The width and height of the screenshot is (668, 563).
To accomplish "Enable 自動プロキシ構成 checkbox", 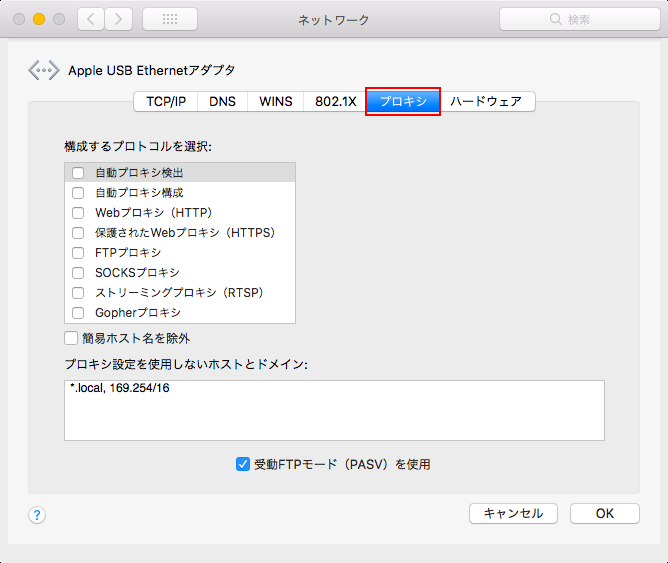I will 78,193.
